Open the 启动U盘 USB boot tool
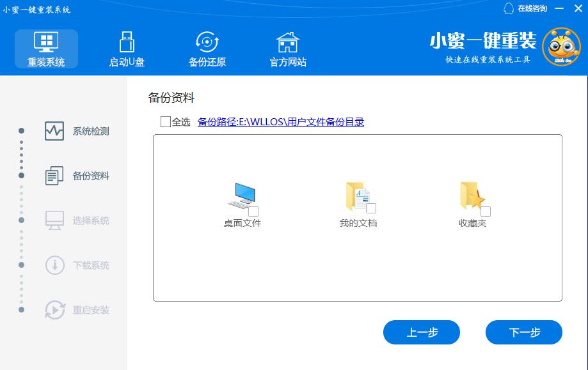 click(127, 49)
